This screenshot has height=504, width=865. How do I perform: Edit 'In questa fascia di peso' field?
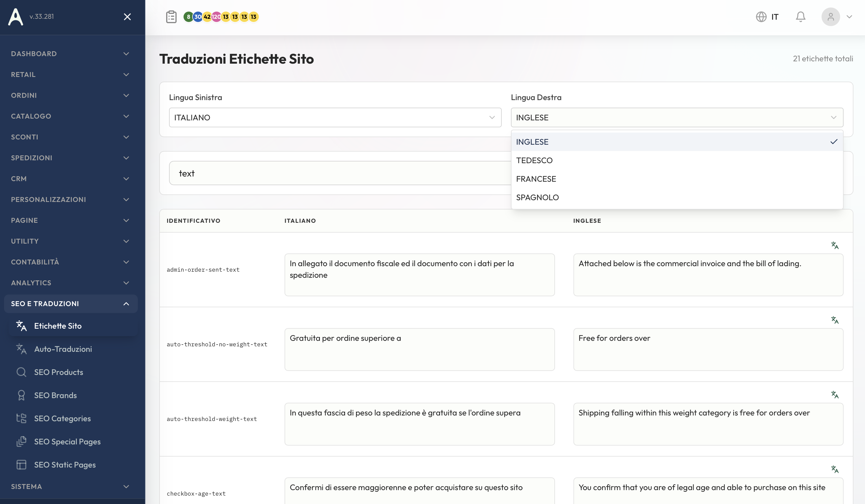419,424
